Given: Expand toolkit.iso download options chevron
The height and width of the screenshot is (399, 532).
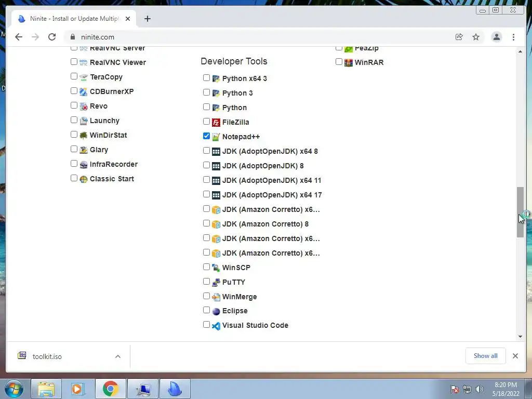Looking at the screenshot, I should (x=118, y=356).
